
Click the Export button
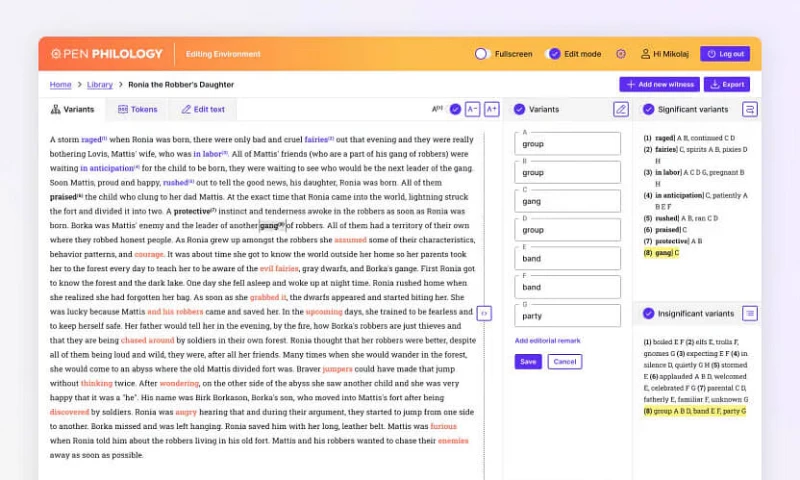727,84
